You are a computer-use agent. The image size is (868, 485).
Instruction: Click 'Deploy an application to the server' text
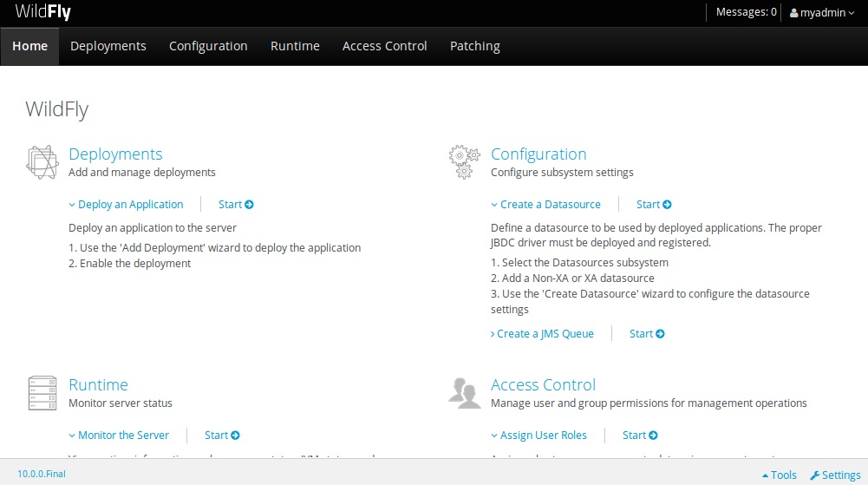point(153,227)
